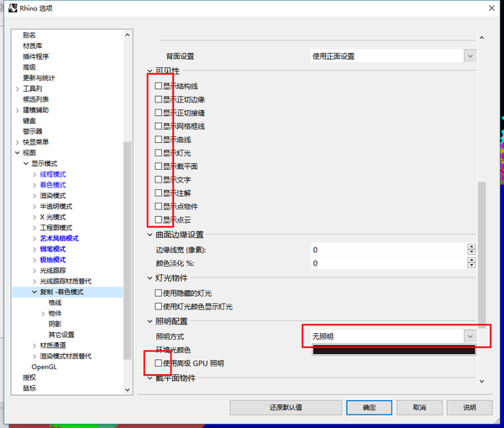Toggle the 显示点云 checkbox
Image resolution: width=504 pixels, height=428 pixels.
[158, 219]
